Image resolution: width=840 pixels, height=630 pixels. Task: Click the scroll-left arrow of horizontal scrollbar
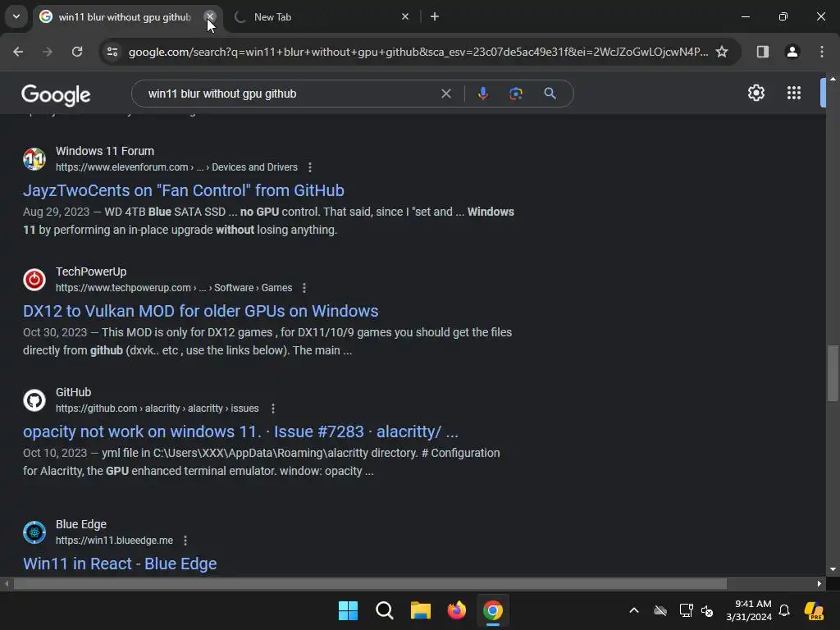7,583
